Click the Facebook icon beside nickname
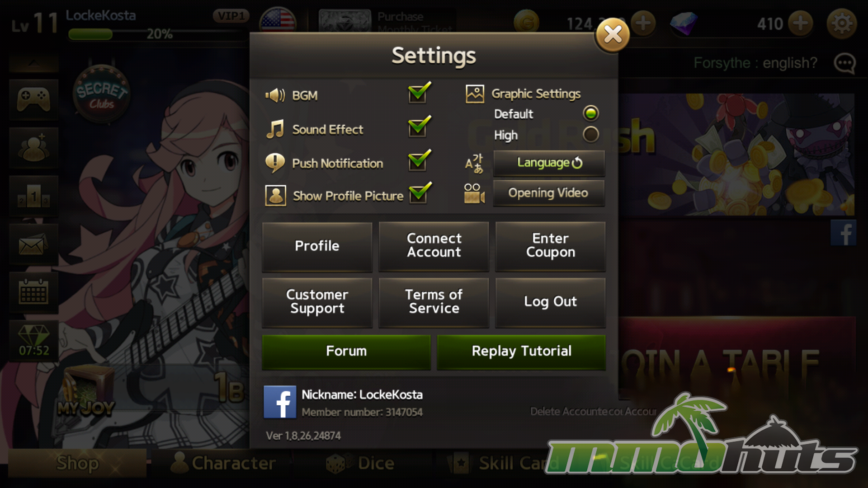868x488 pixels. [x=280, y=402]
